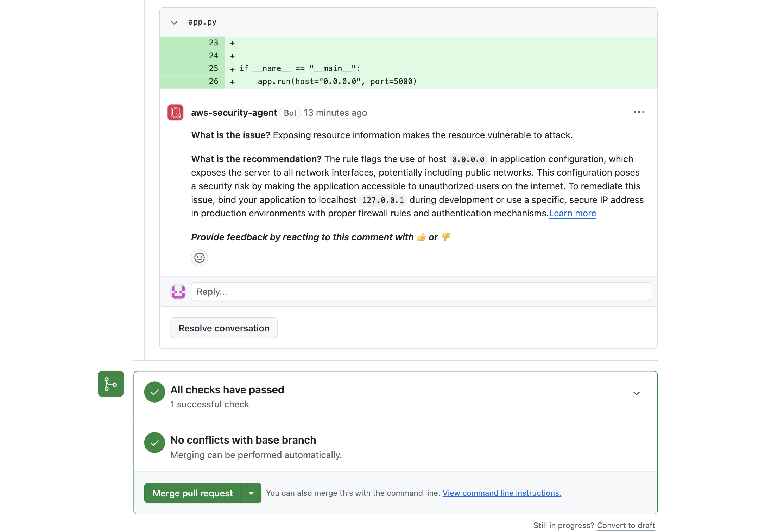Click the aws-security-agent bot avatar icon

(x=176, y=113)
